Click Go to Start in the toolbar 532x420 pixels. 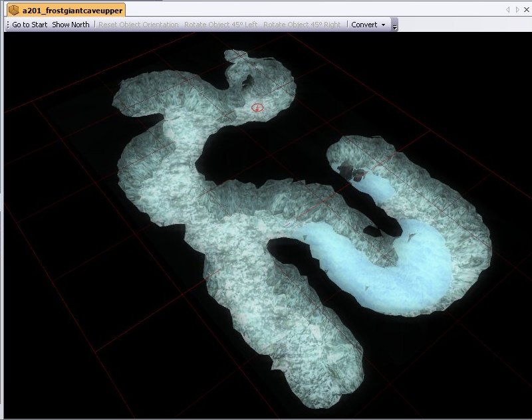click(30, 25)
